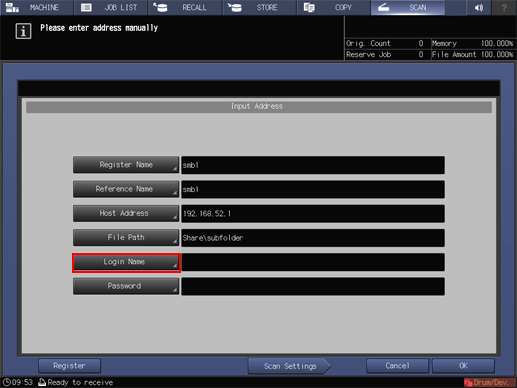Click the Login Name button
The height and width of the screenshot is (388, 517).
point(126,262)
